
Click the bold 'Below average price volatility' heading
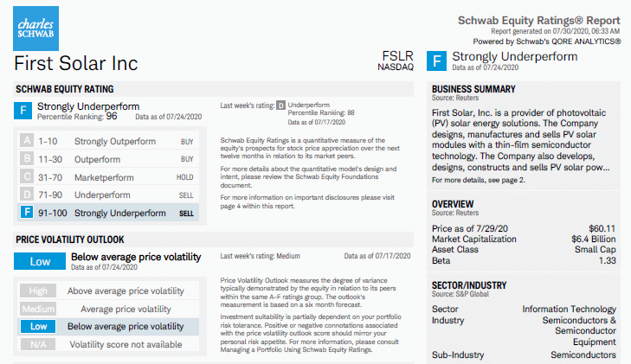point(136,257)
